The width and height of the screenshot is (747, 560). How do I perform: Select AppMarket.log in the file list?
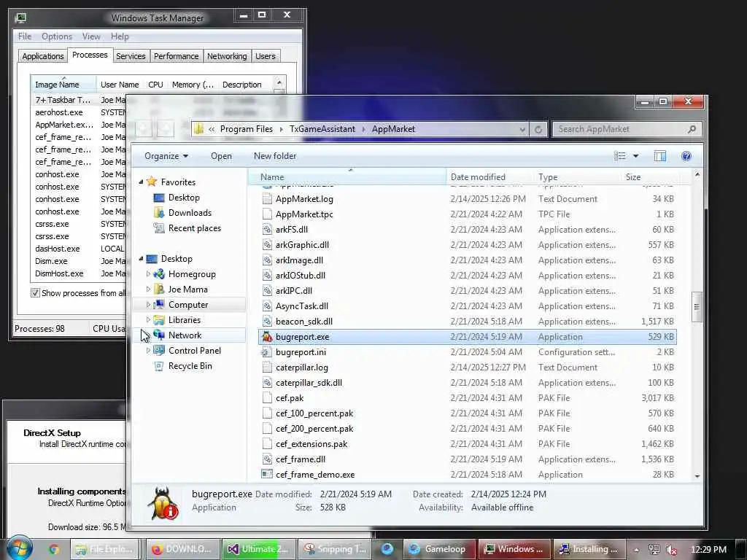coord(467,199)
